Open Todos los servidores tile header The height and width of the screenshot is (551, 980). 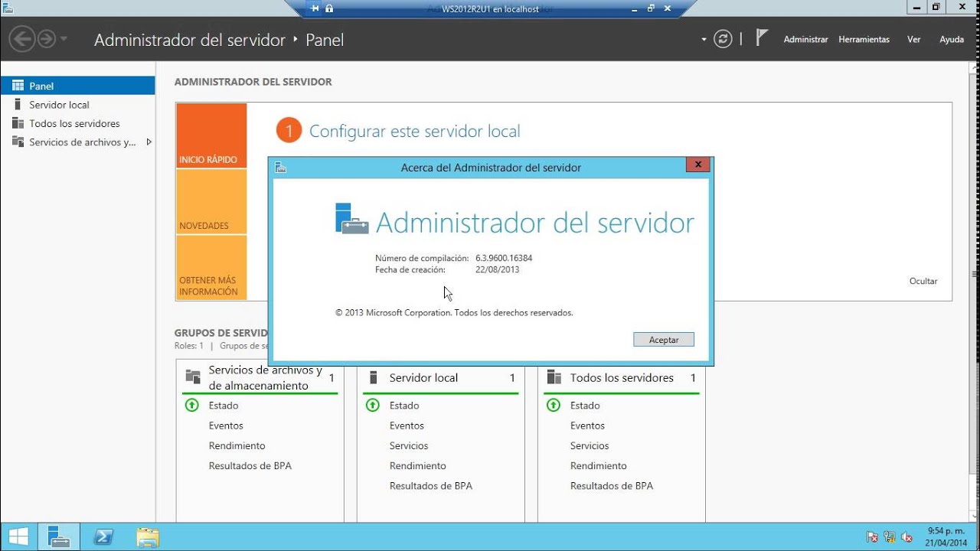pos(622,378)
